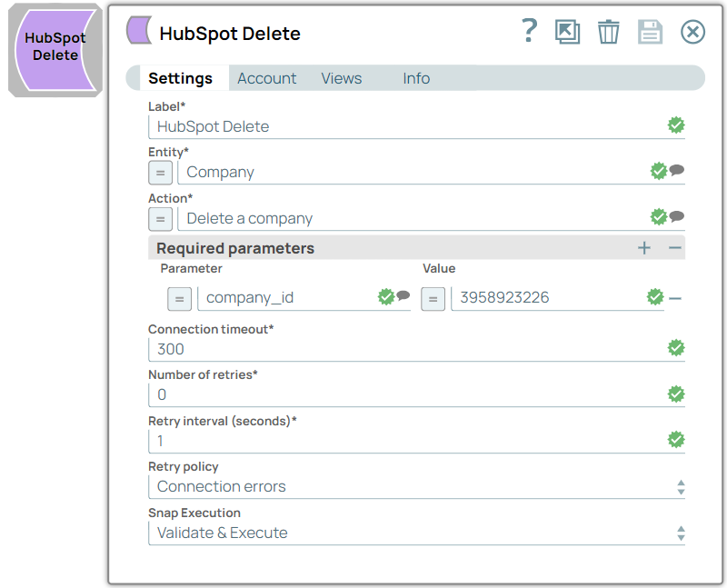Open suggestions bubble for company_id parameter
727x588 pixels.
tap(403, 295)
